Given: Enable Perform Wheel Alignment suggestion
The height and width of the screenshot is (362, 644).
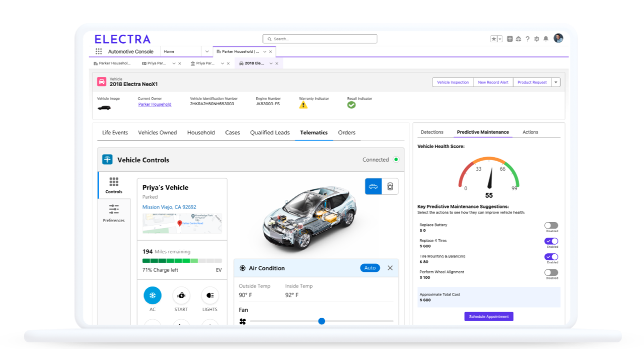Looking at the screenshot, I should coord(551,273).
